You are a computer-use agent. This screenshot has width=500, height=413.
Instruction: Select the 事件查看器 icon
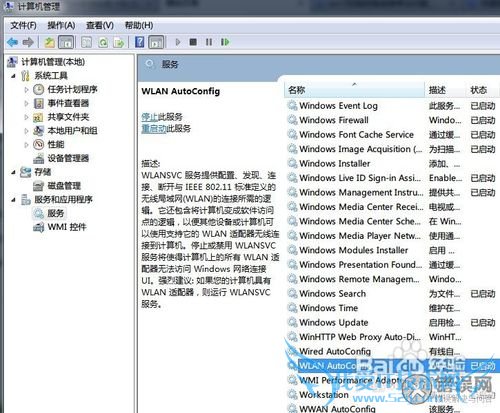39,103
